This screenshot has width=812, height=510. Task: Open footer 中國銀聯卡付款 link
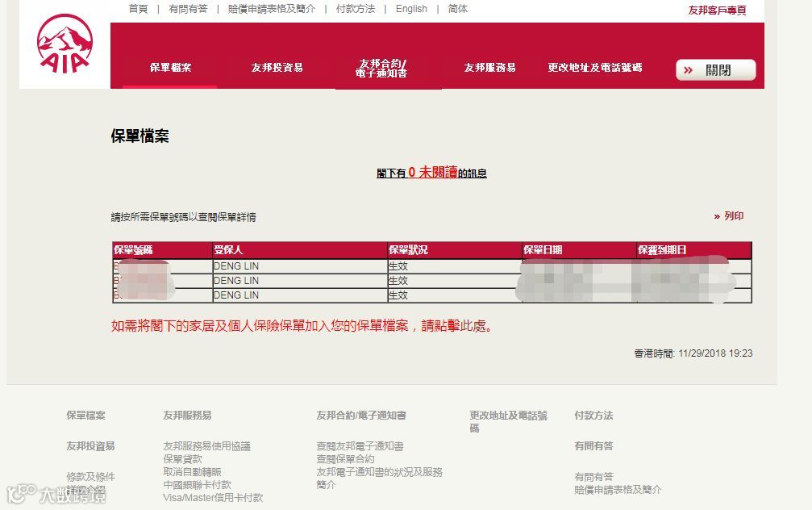point(198,485)
